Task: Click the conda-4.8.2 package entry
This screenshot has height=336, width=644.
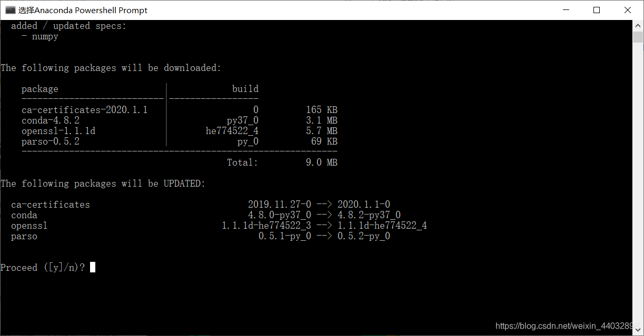Action: pos(50,120)
